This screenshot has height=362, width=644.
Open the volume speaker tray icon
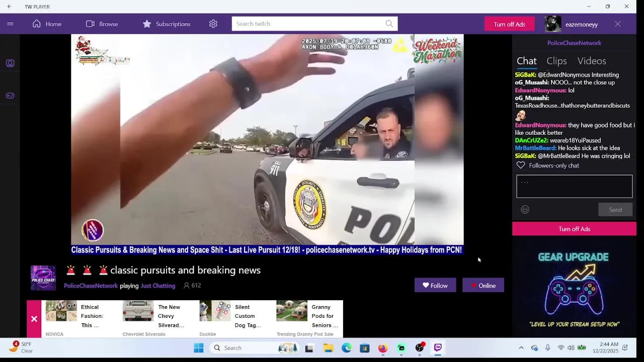571,348
